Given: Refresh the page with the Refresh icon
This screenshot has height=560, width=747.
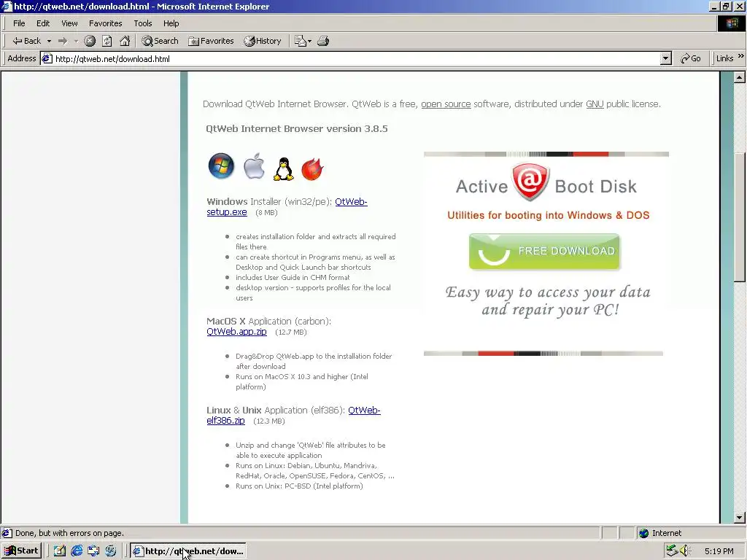Looking at the screenshot, I should (107, 41).
